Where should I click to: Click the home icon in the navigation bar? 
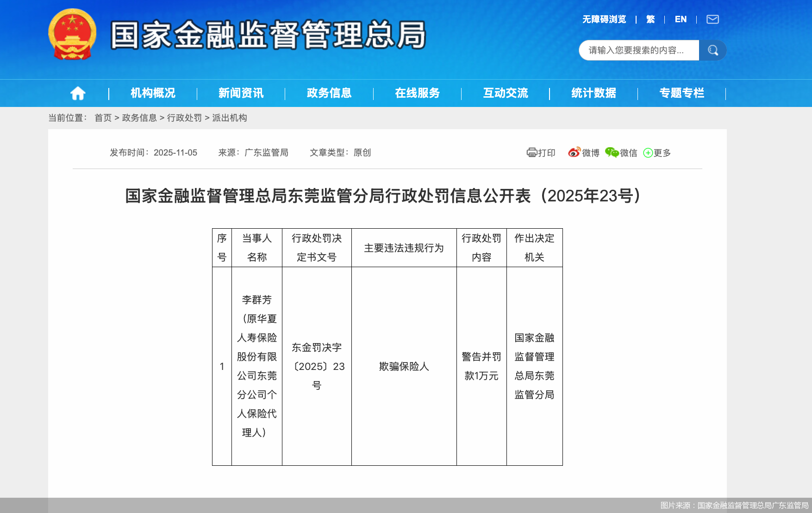point(78,93)
